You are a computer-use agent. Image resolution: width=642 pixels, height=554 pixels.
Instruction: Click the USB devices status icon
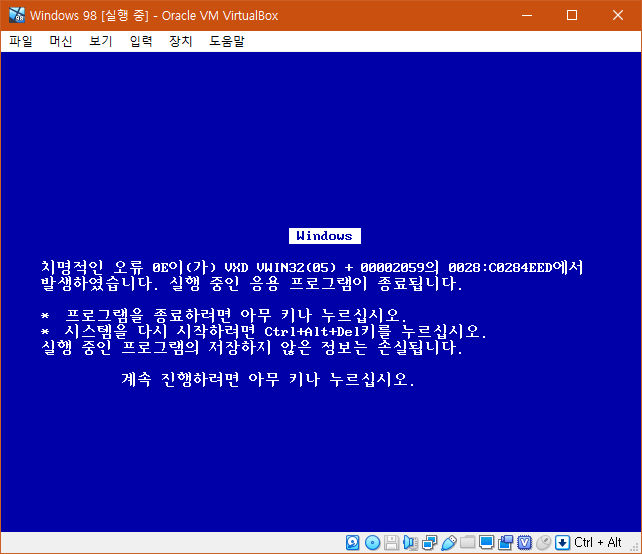click(x=449, y=543)
